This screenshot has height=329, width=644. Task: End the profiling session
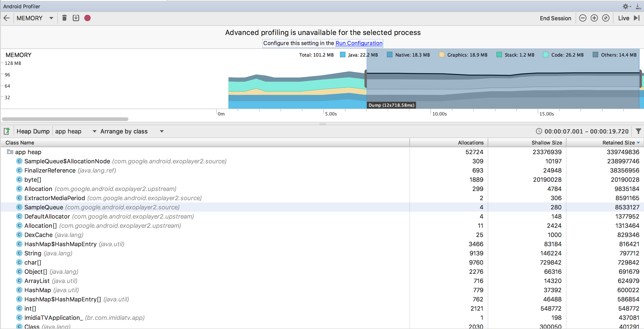pyautogui.click(x=555, y=18)
